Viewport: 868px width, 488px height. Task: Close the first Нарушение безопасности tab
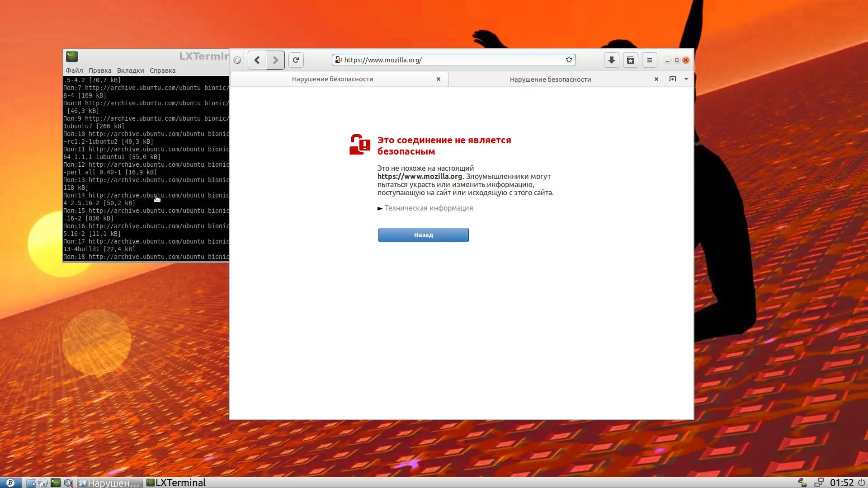pos(438,79)
